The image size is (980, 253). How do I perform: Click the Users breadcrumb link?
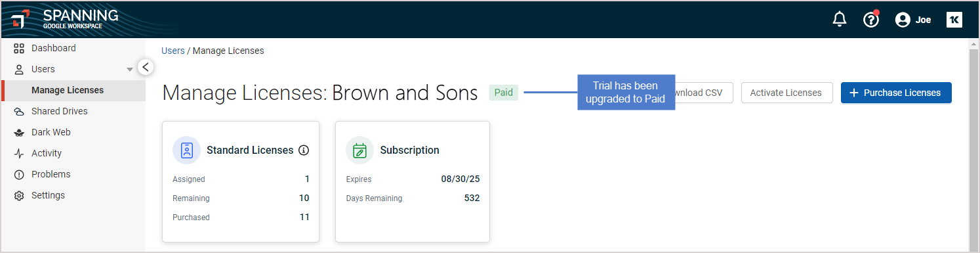[x=173, y=51]
